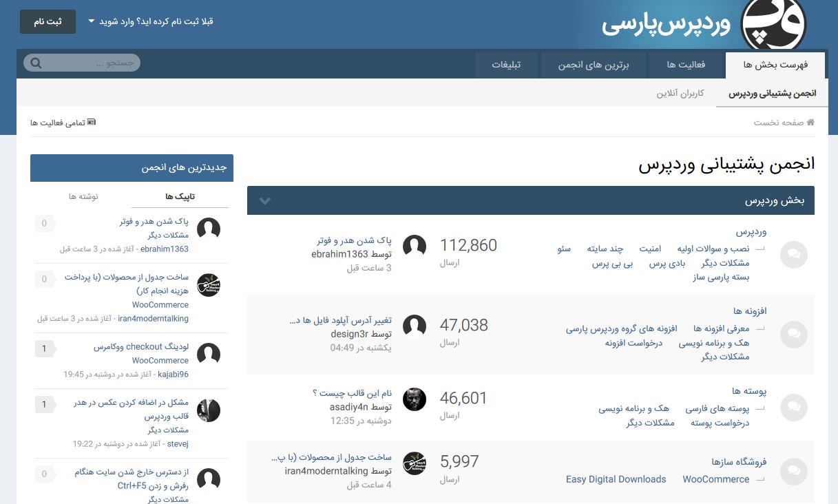Viewport: 838px width, 504px height.
Task: Click sidebar avatar next to ساخت جدول از محصولات
Action: click(209, 285)
